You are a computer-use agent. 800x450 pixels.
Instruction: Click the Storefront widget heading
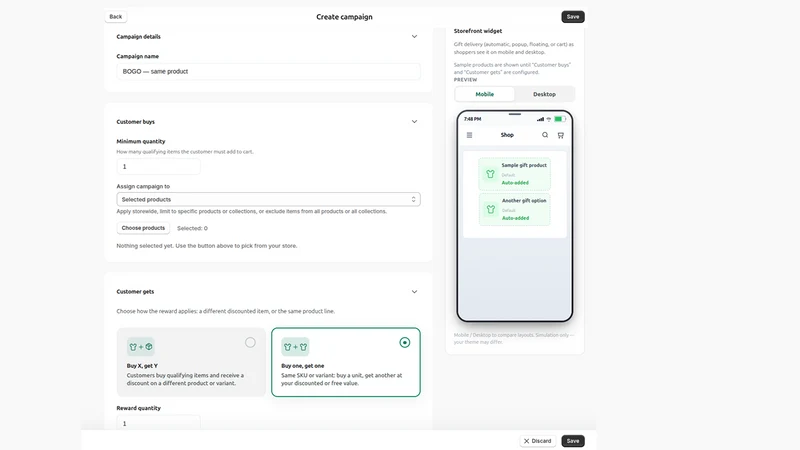(x=478, y=31)
